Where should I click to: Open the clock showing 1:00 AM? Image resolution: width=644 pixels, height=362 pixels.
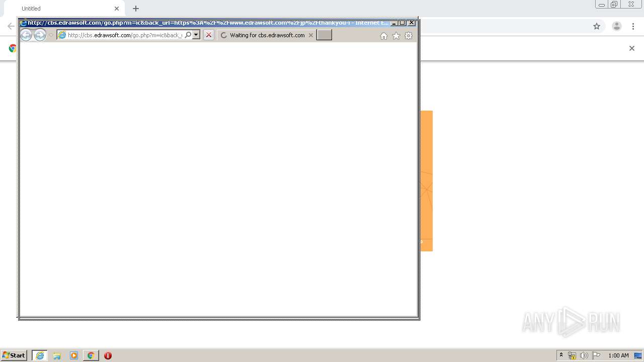[x=618, y=355]
